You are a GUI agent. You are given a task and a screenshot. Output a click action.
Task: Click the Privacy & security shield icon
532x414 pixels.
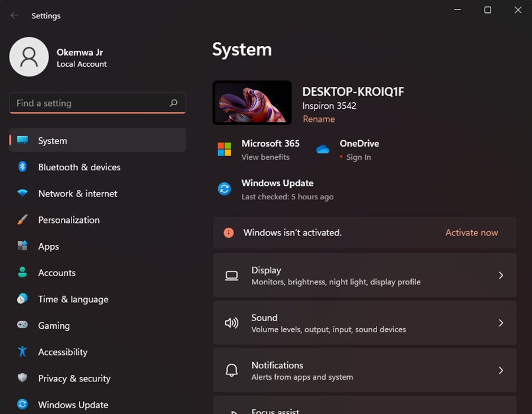coord(22,378)
